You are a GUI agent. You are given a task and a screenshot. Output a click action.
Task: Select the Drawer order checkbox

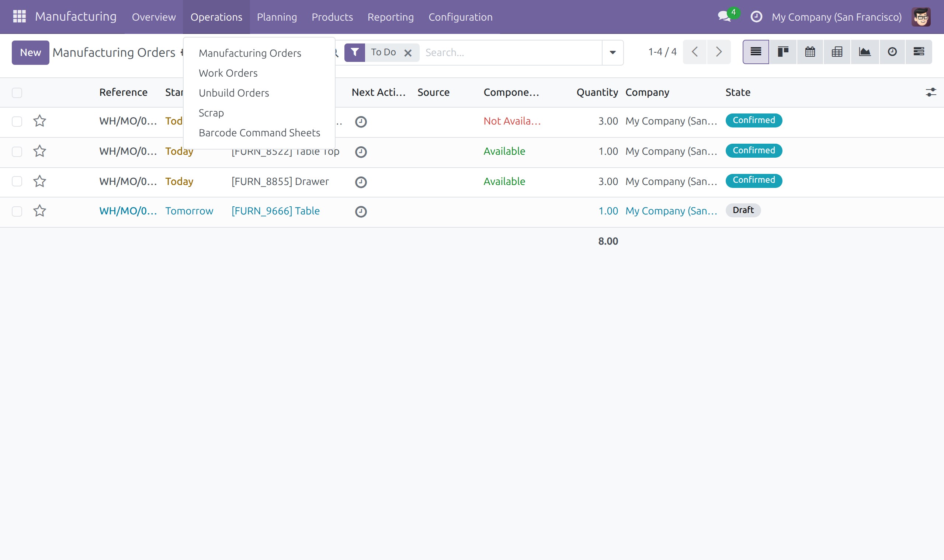(17, 181)
